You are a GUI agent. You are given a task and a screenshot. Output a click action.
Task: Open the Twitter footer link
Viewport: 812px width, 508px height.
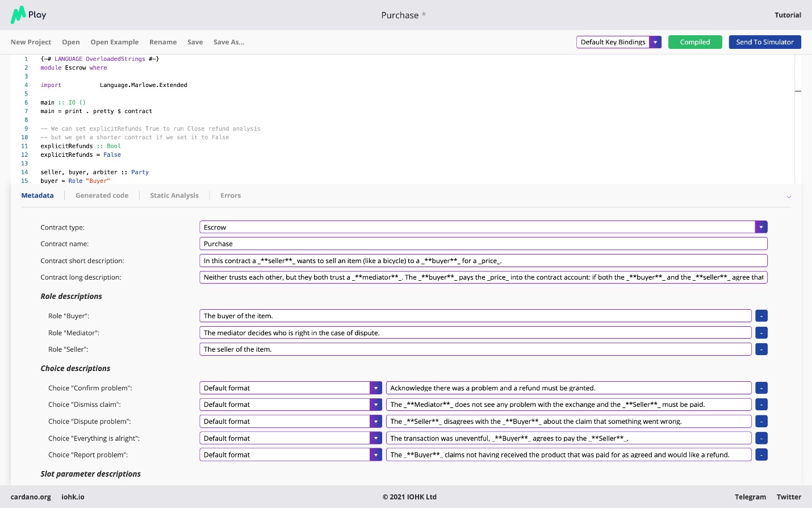(x=789, y=497)
